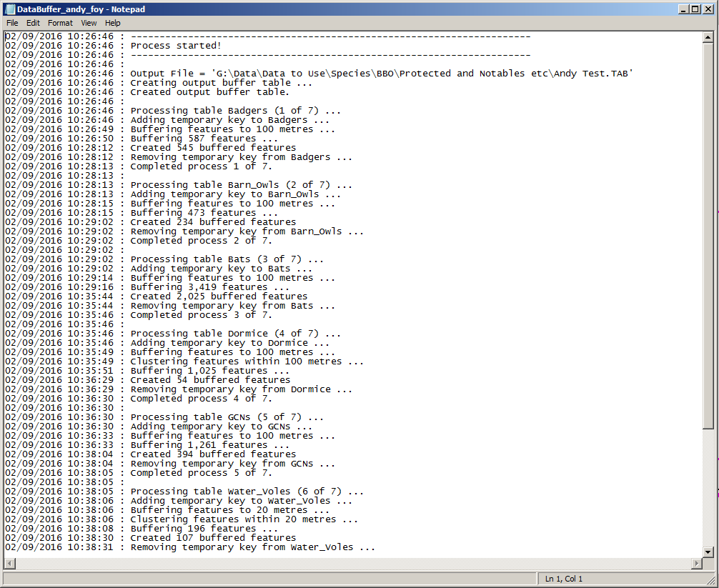719x588 pixels.
Task: Click 'Removing temporary key from Barn_Owls' line
Action: coord(247,231)
